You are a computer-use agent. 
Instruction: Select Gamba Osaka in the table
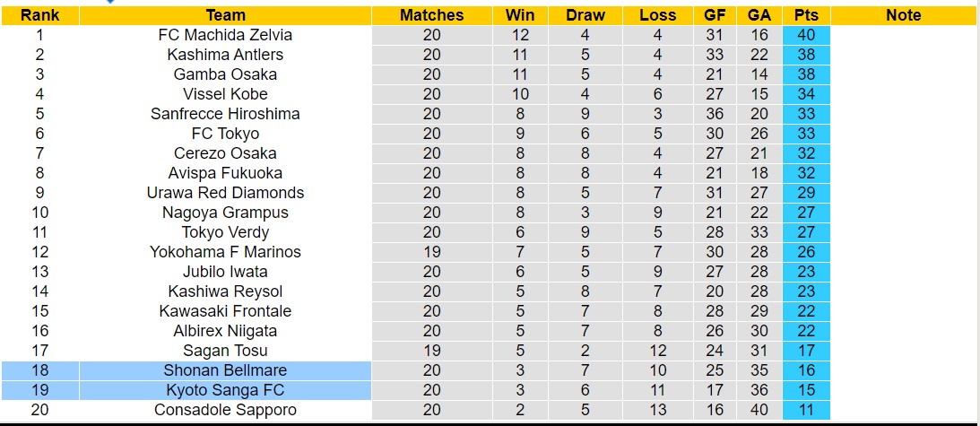[225, 74]
